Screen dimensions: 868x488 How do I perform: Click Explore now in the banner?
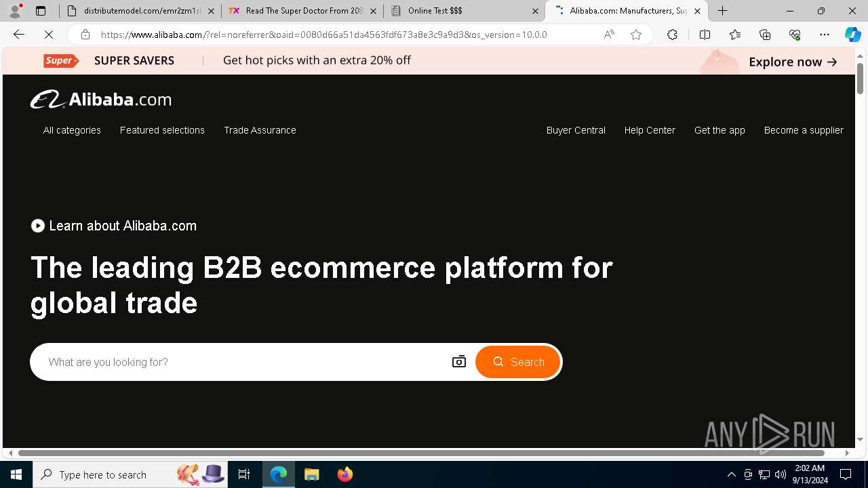(x=793, y=62)
